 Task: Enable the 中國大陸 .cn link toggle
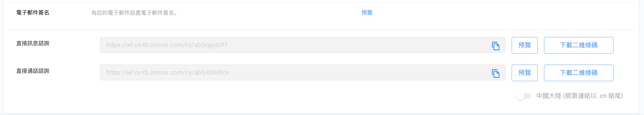(523, 96)
